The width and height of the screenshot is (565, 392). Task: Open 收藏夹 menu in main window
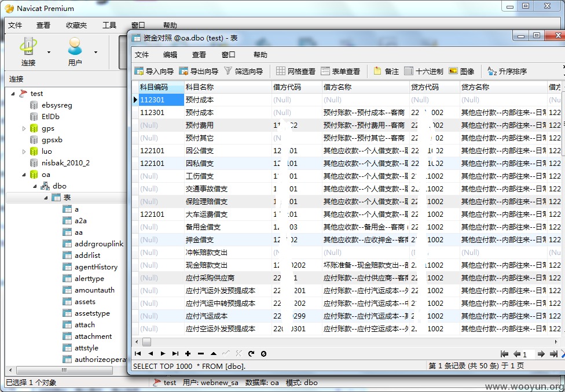tap(76, 25)
